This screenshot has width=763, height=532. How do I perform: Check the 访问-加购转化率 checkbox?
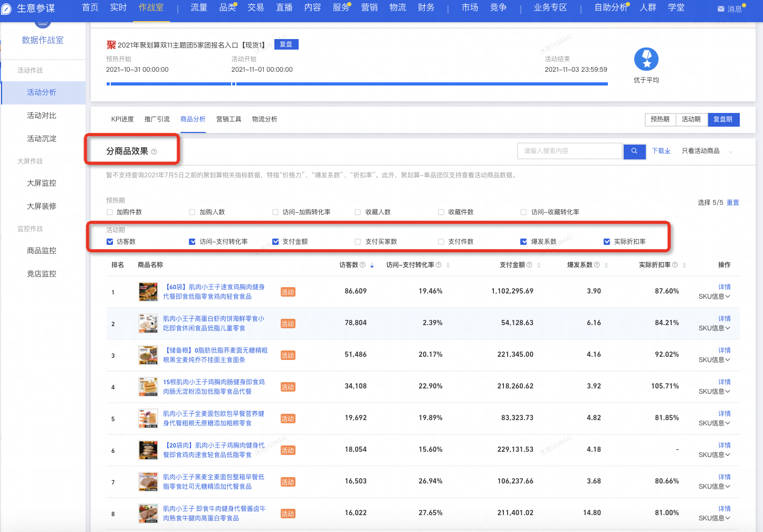point(275,212)
